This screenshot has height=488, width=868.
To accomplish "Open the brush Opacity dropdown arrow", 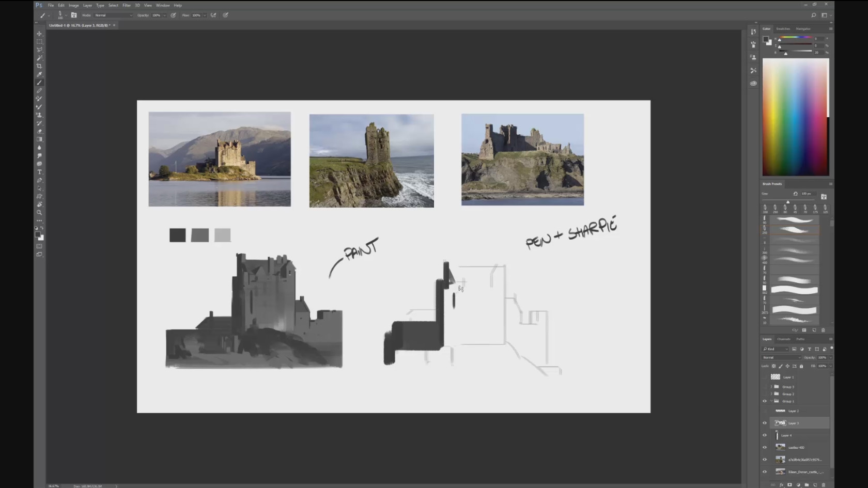I will [x=165, y=15].
